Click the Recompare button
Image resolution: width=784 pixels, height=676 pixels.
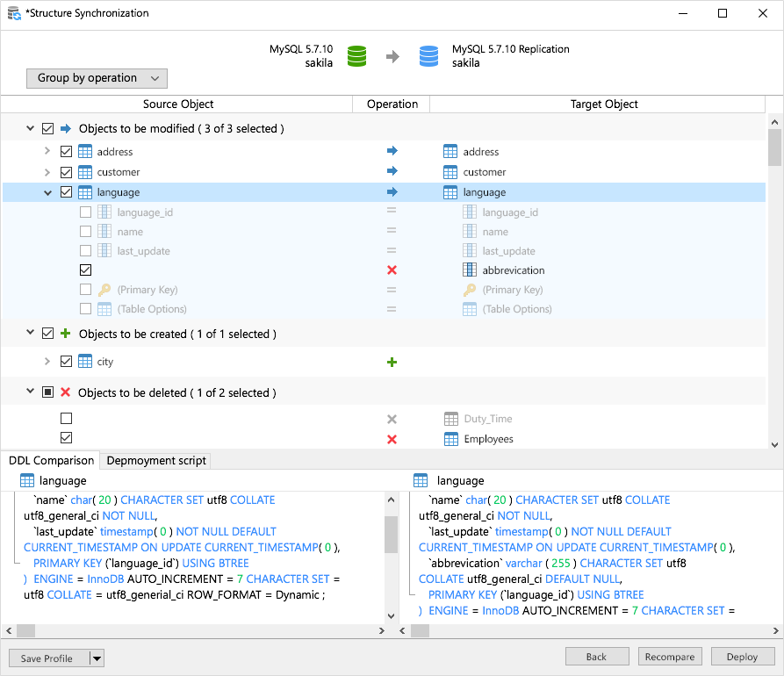click(x=669, y=657)
